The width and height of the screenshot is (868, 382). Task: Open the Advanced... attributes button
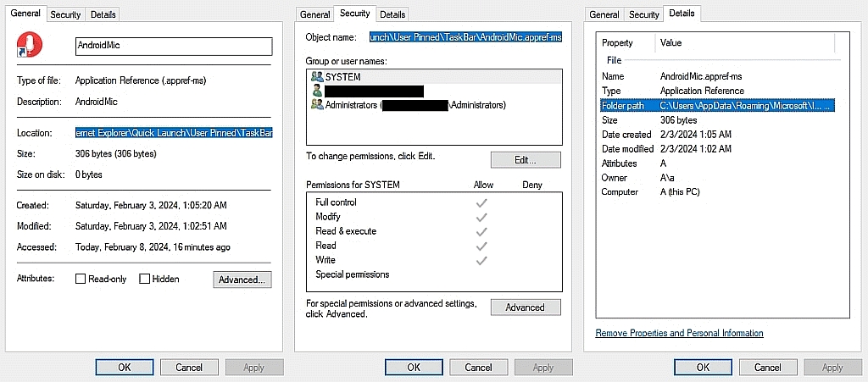[242, 280]
